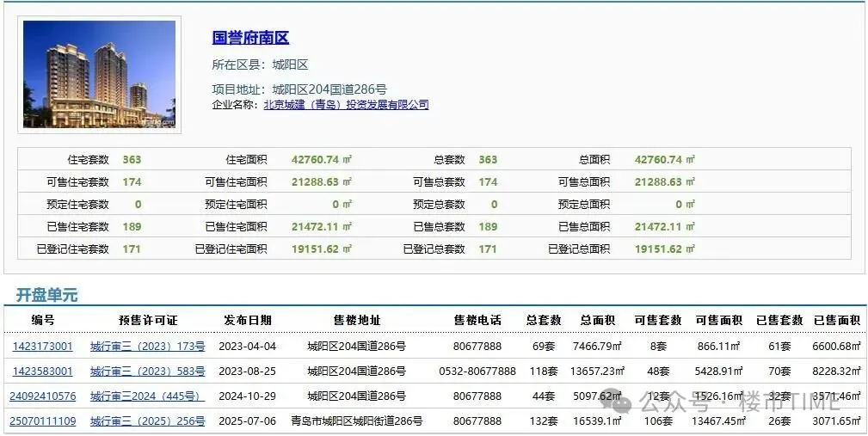Click the 132套 total units cell
This screenshot has width=868, height=436.
coord(543,421)
